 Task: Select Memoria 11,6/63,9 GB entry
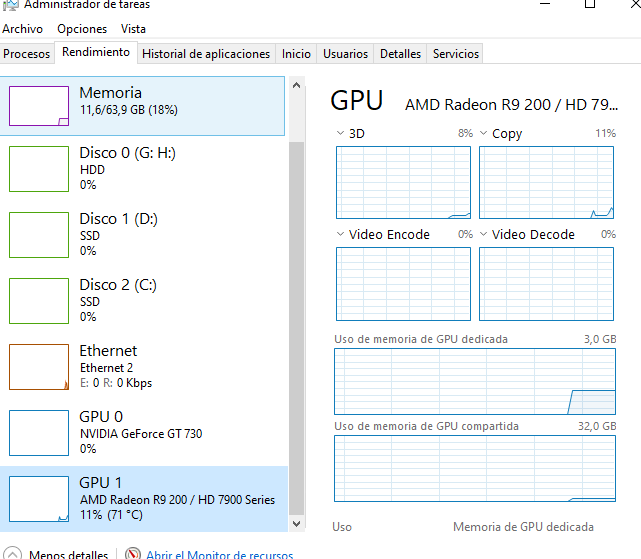(x=142, y=106)
